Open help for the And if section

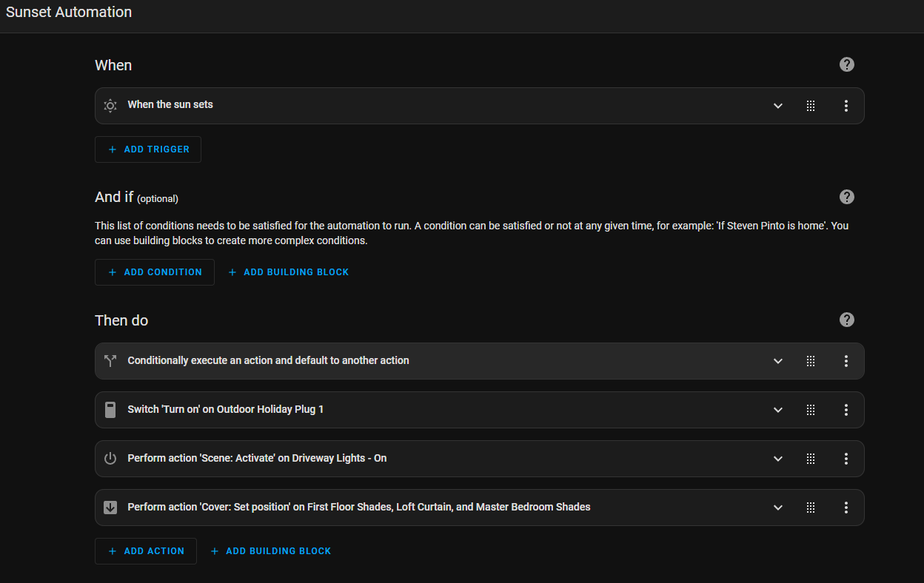pos(847,197)
